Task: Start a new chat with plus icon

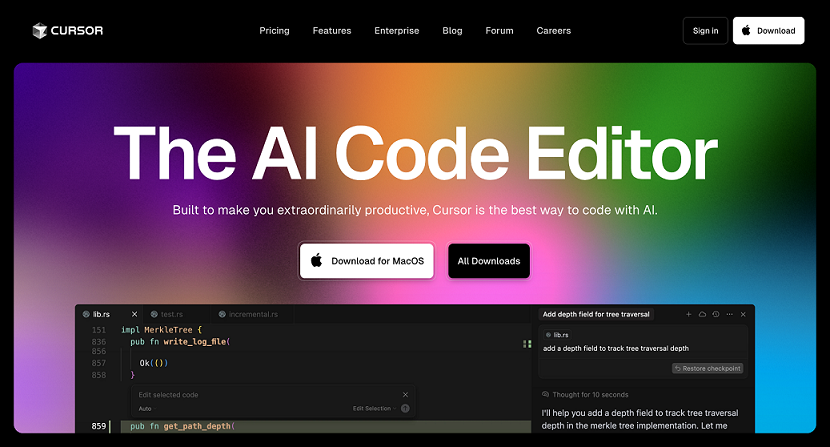Action: click(x=689, y=314)
